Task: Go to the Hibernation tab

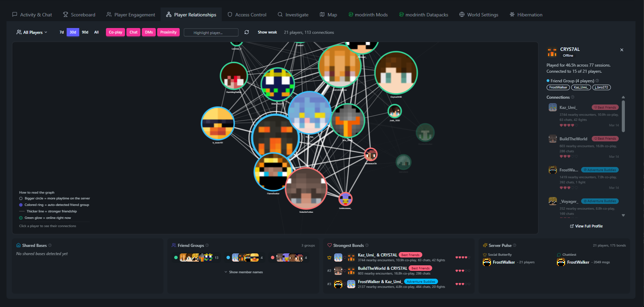Action: click(x=526, y=15)
